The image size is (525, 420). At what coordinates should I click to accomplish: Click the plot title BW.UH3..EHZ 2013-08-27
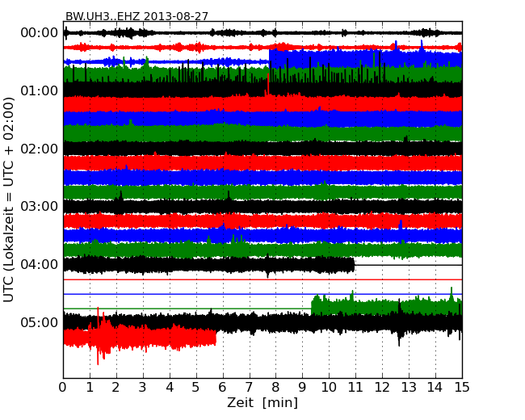[x=136, y=16]
